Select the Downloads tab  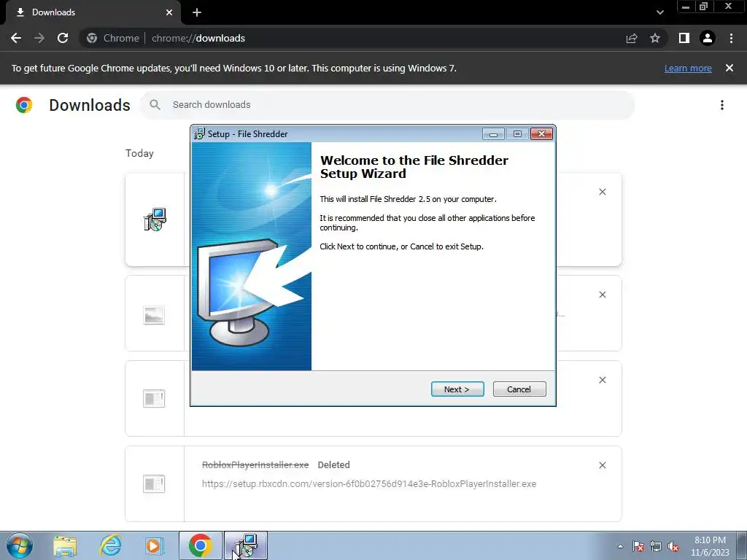(x=93, y=12)
